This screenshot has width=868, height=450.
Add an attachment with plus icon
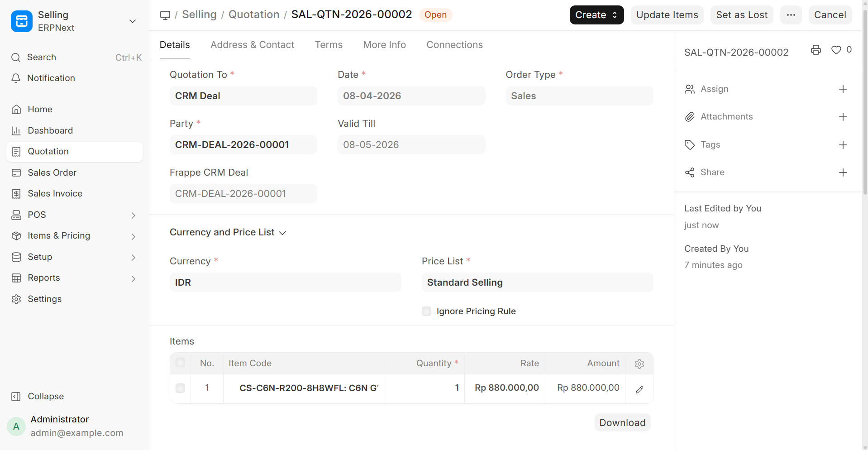tap(843, 117)
